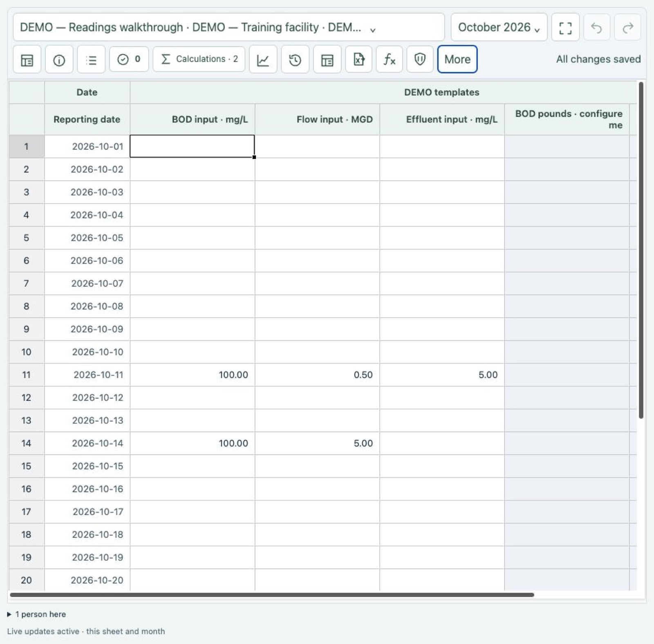654x644 pixels.
Task: Click the vertical scrollbar thumb
Action: point(641,250)
